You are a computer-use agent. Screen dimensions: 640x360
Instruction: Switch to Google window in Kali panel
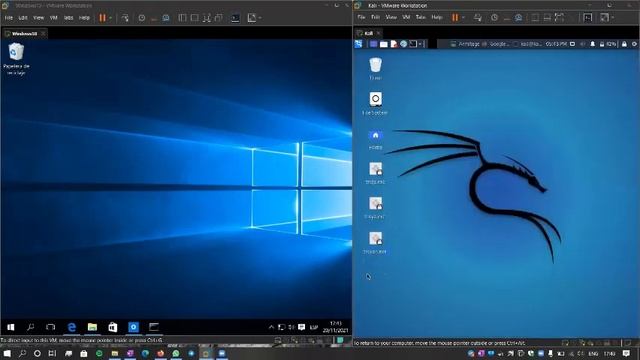(496, 44)
